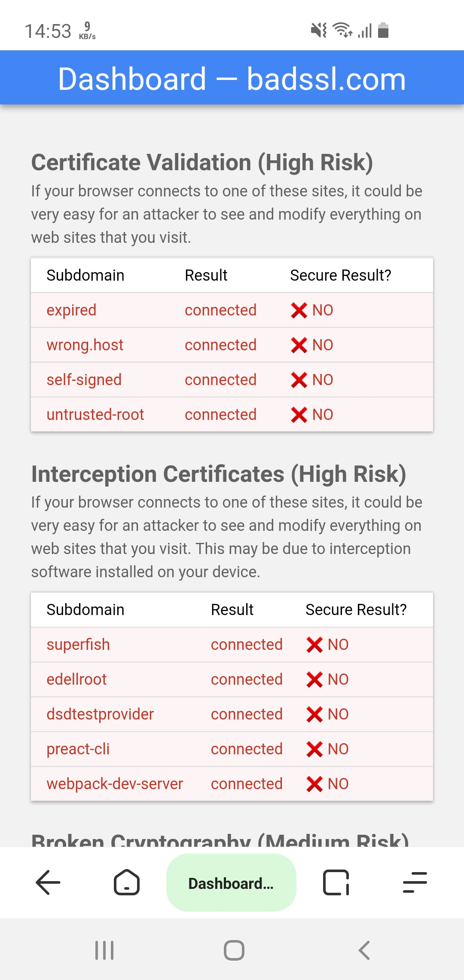Open the edellroot subdomain link
The image size is (464, 980).
76,679
